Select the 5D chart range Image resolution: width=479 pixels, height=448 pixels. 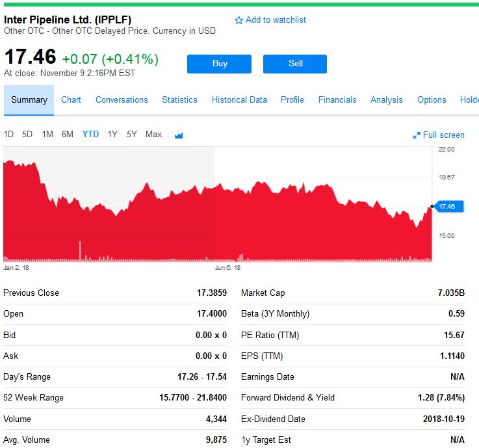[27, 135]
